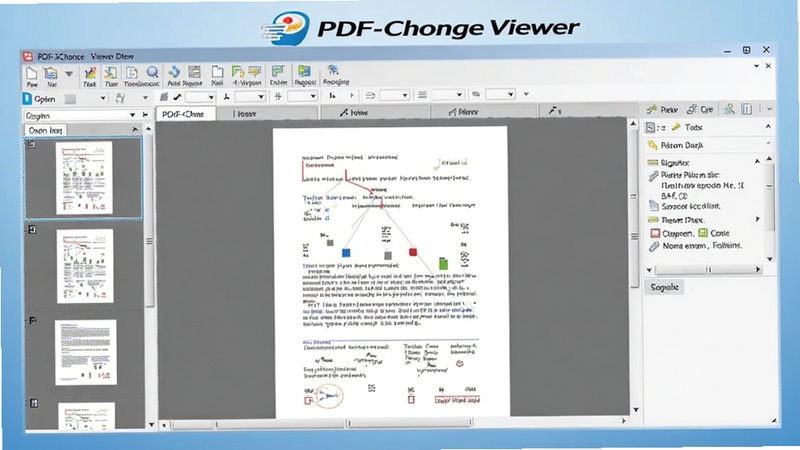The width and height of the screenshot is (800, 450).
Task: Click the gray panel icon above Rigune
Action: (x=194, y=72)
